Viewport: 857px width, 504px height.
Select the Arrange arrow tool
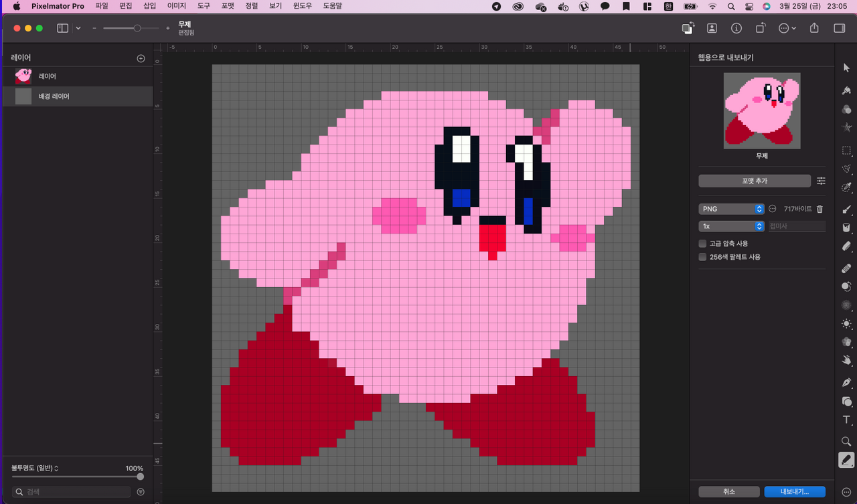coord(846,67)
